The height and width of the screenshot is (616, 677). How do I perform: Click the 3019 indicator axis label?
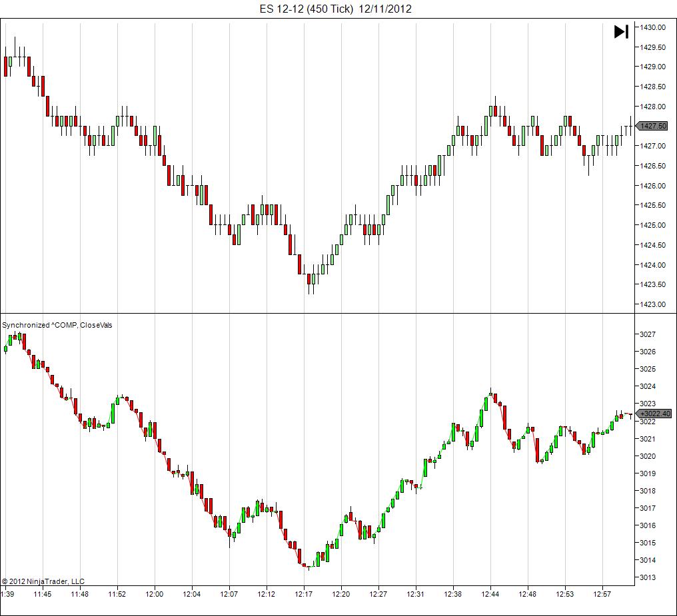(x=647, y=473)
